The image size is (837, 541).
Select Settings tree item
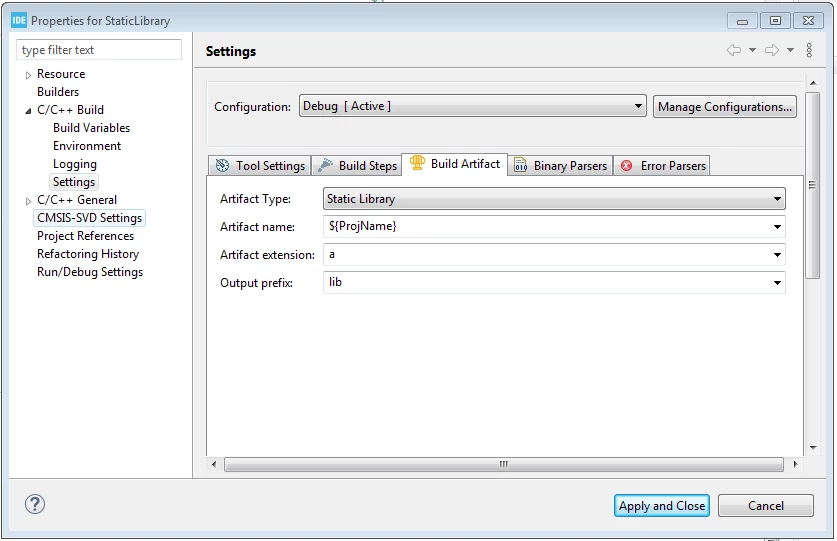[74, 182]
